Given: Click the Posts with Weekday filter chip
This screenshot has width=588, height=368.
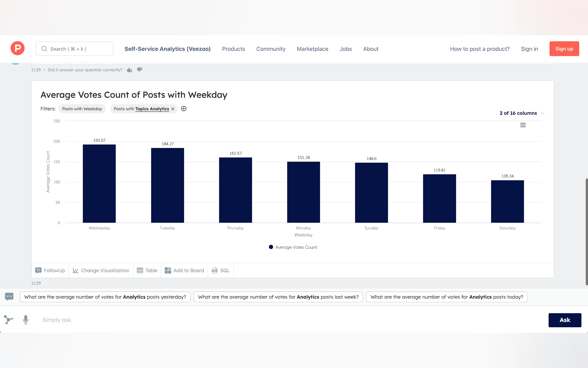Looking at the screenshot, I should pos(82,109).
